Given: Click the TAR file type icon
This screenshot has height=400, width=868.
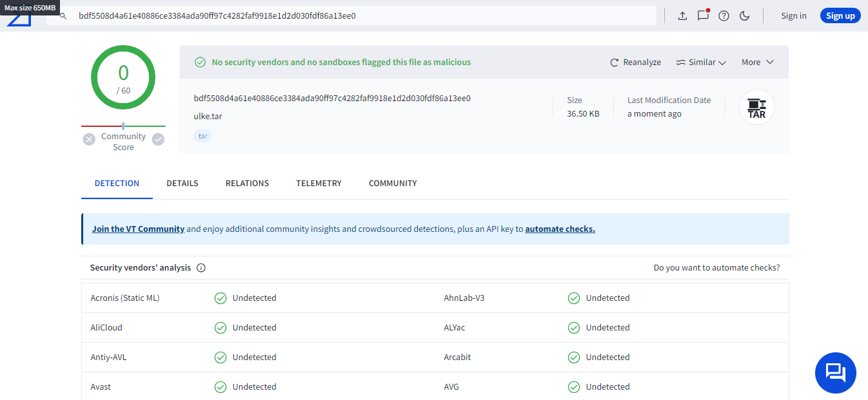Looking at the screenshot, I should (757, 108).
